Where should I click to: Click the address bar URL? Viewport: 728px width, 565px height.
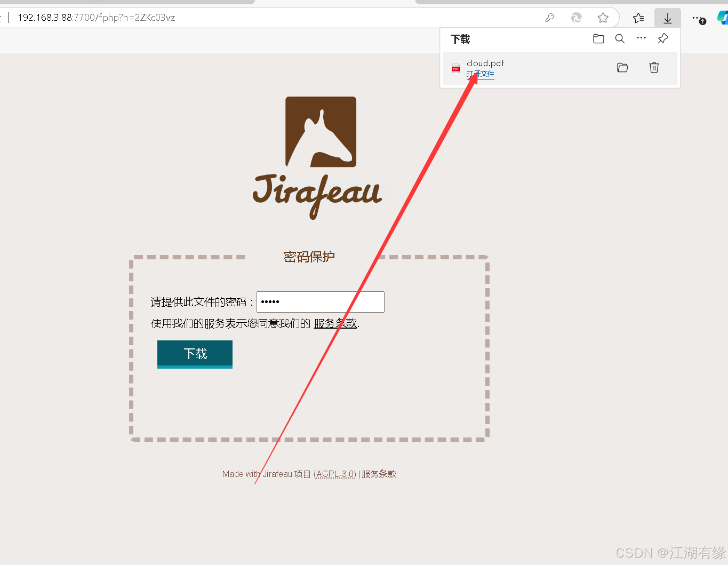[97, 18]
